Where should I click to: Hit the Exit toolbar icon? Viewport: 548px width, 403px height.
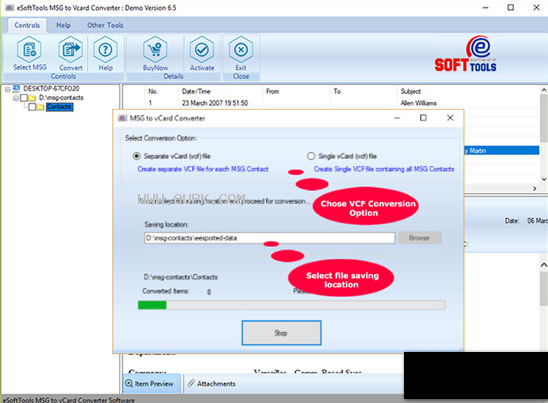tap(241, 53)
